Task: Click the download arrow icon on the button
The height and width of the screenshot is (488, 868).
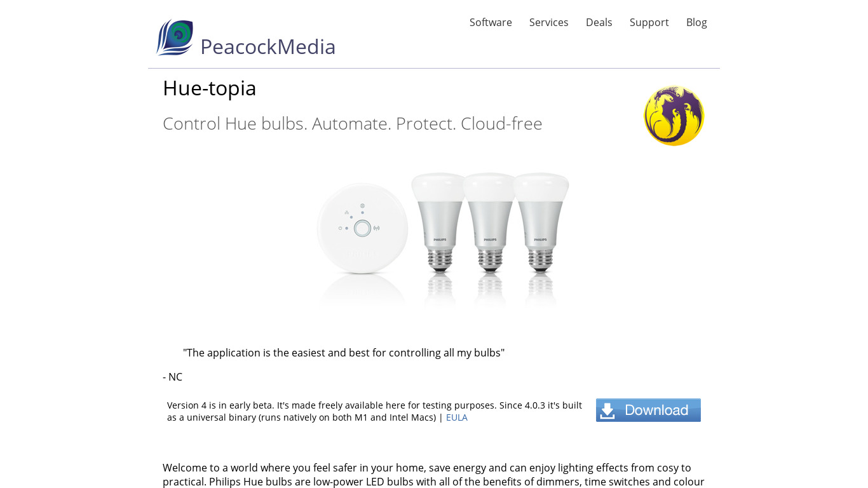Action: (607, 411)
